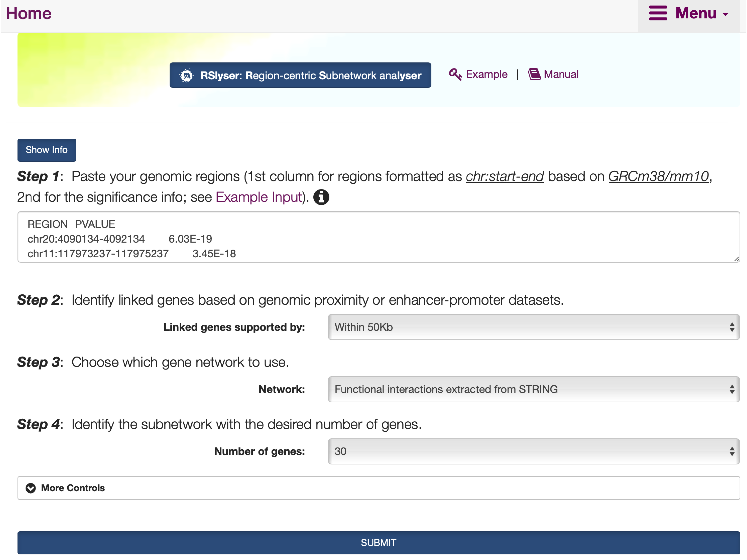Click the RSlyser logo icon
Image resolution: width=747 pixels, height=560 pixels.
pyautogui.click(x=186, y=75)
